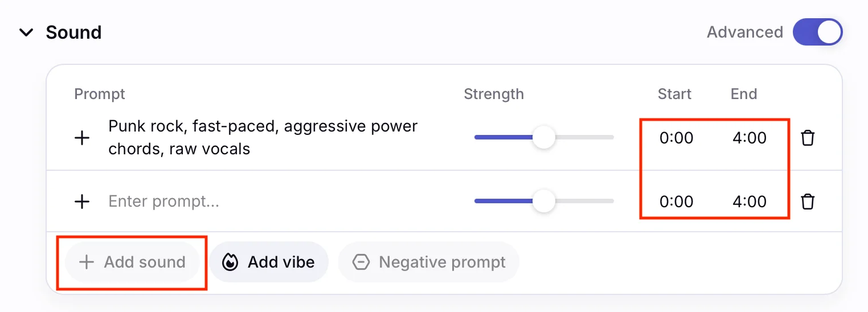Click the plus icon in Add sound
The height and width of the screenshot is (312, 868).
[86, 262]
